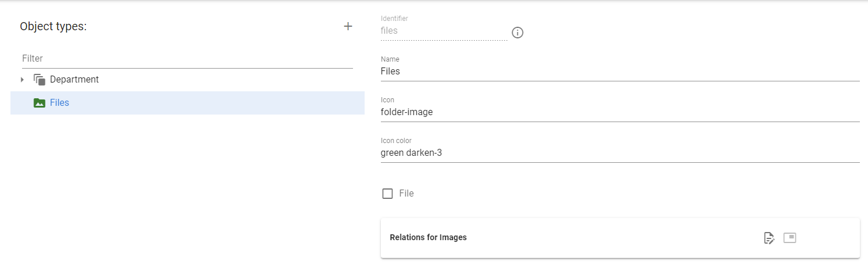Click the Name field label

pos(390,59)
